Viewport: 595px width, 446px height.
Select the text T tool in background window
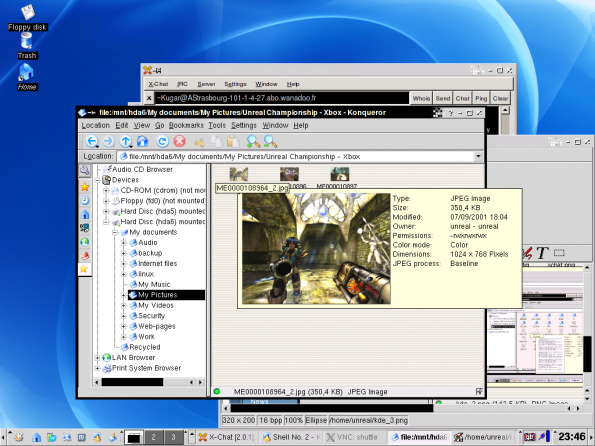542,253
